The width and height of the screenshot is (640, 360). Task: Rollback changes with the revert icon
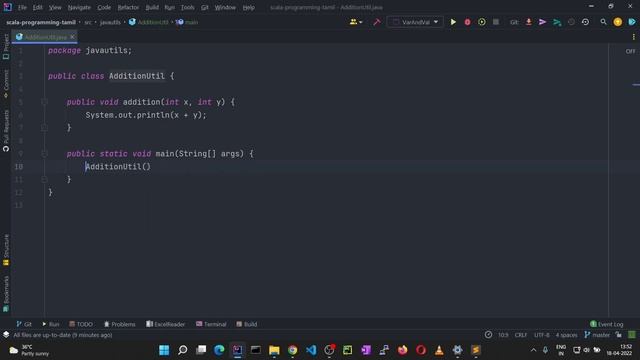pyautogui.click(x=571, y=22)
